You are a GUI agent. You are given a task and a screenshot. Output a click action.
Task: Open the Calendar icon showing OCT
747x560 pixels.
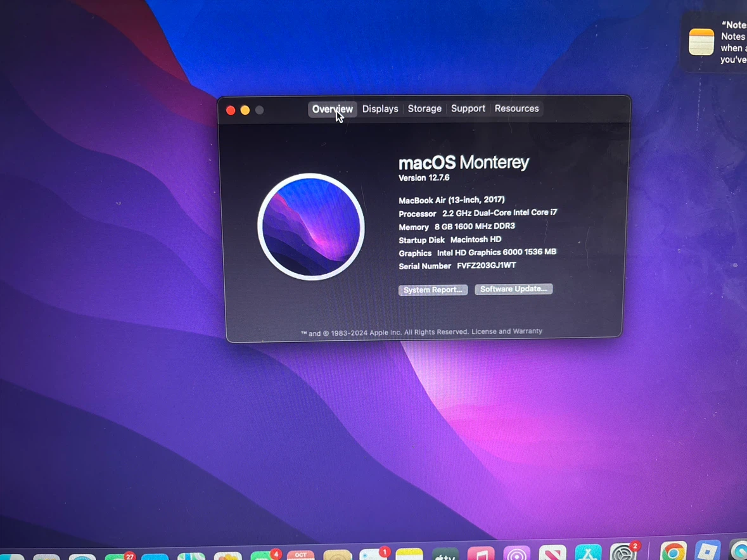[x=300, y=555]
